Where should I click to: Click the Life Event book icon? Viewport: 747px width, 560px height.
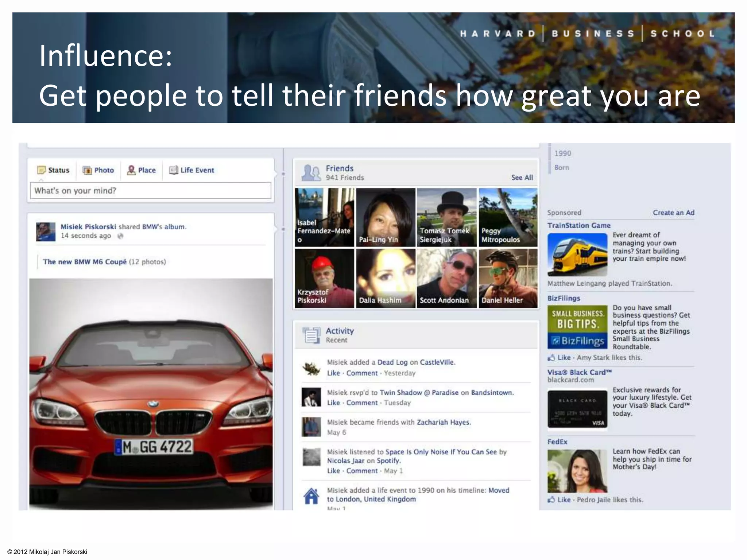(x=174, y=170)
